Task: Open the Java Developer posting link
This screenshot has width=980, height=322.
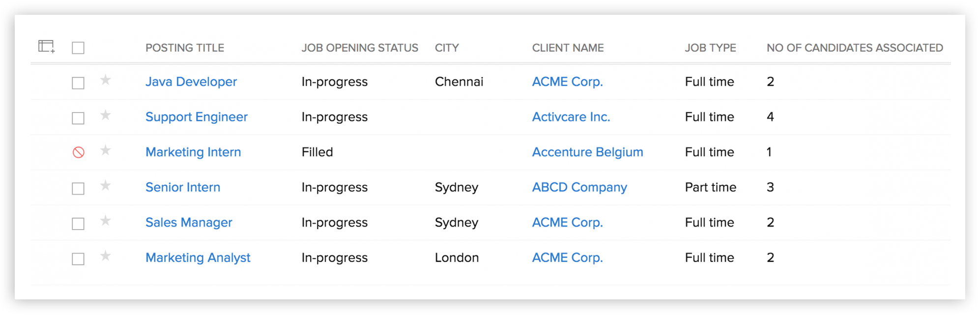Action: pos(191,82)
